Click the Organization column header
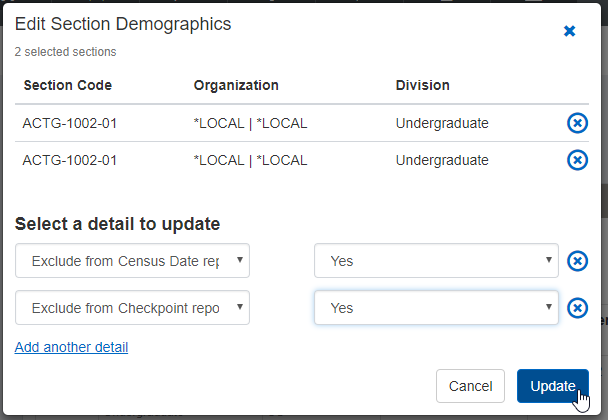This screenshot has width=608, height=420. tap(236, 85)
